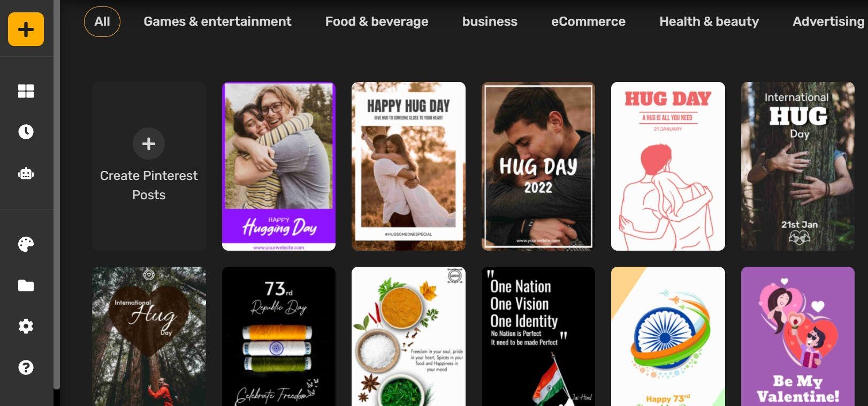Viewport: 868px width, 406px height.
Task: Open the clock history icon
Action: pyautogui.click(x=26, y=132)
